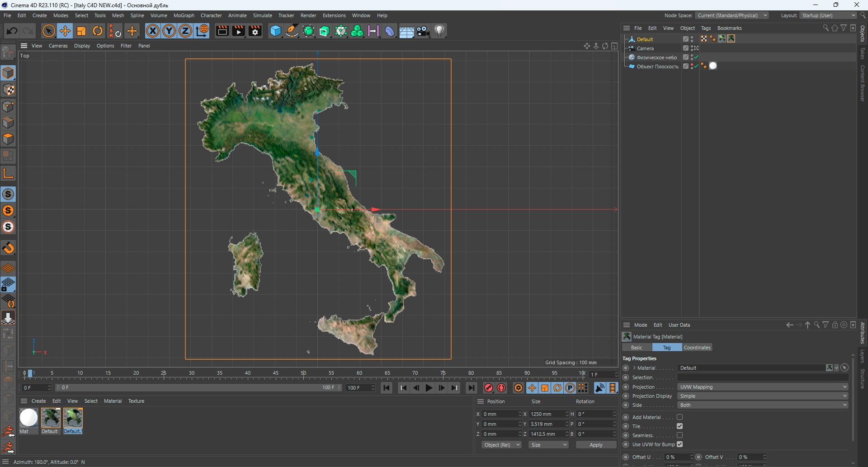Screen dimensions: 868x467
Task: Toggle Z-axis lock icon
Action: [x=185, y=31]
